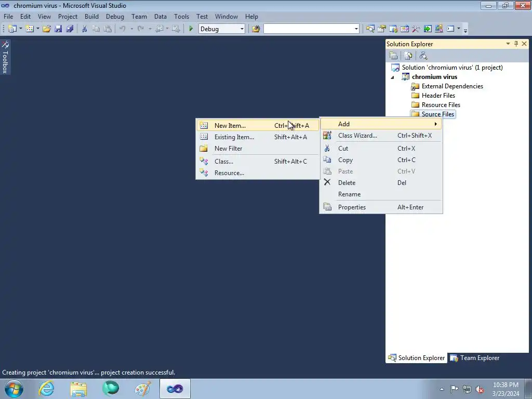Click the Save floppy disk icon
Screen dimensions: 532x399
[x=58, y=29]
